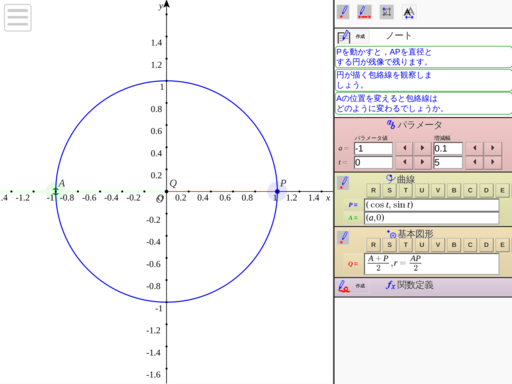Decrease the step width for parameter a

pyautogui.click(x=475, y=148)
